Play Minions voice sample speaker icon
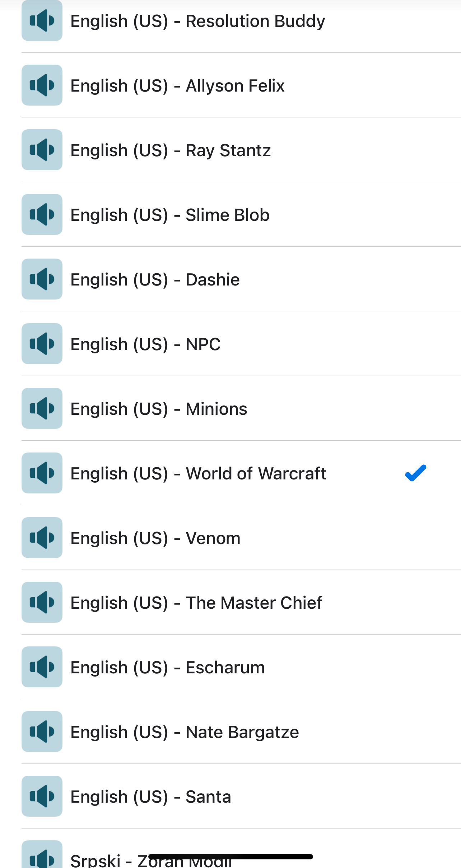461x868 pixels. point(42,408)
